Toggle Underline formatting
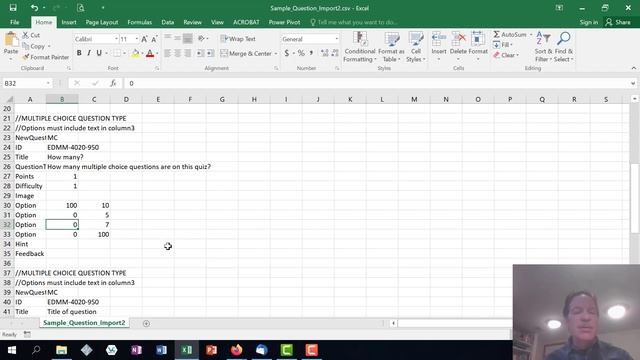 (x=99, y=53)
